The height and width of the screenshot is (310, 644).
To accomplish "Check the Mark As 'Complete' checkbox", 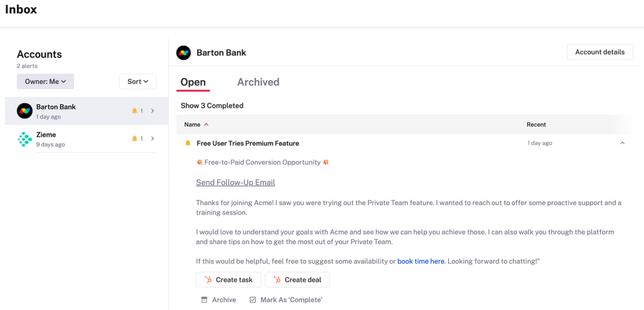I will tap(253, 300).
